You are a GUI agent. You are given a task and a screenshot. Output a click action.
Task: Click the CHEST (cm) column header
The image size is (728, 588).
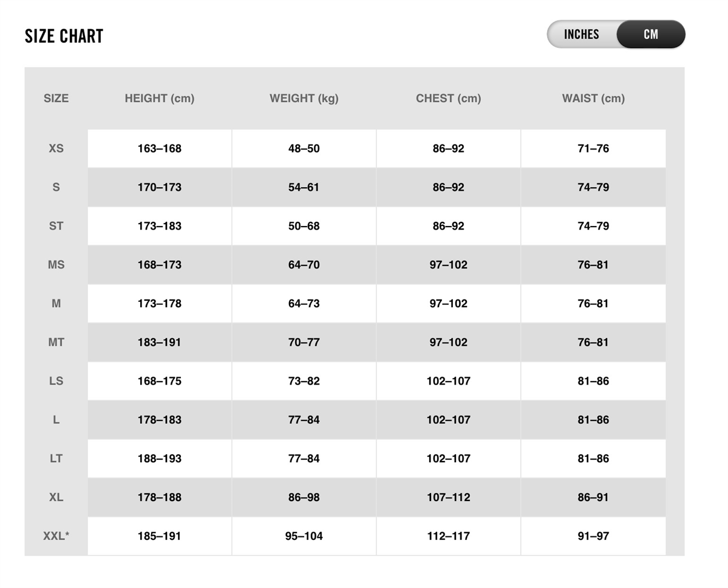(x=449, y=98)
